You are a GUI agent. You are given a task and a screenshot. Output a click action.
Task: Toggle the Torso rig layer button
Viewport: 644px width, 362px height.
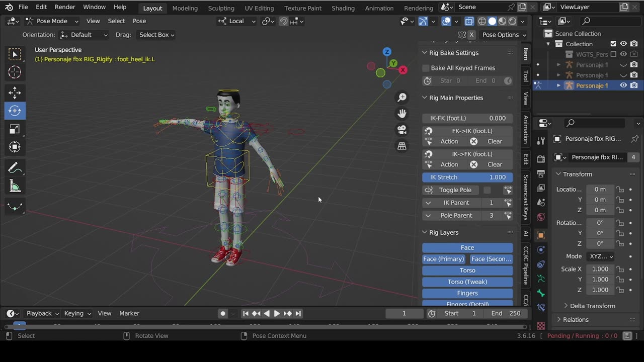click(x=467, y=270)
